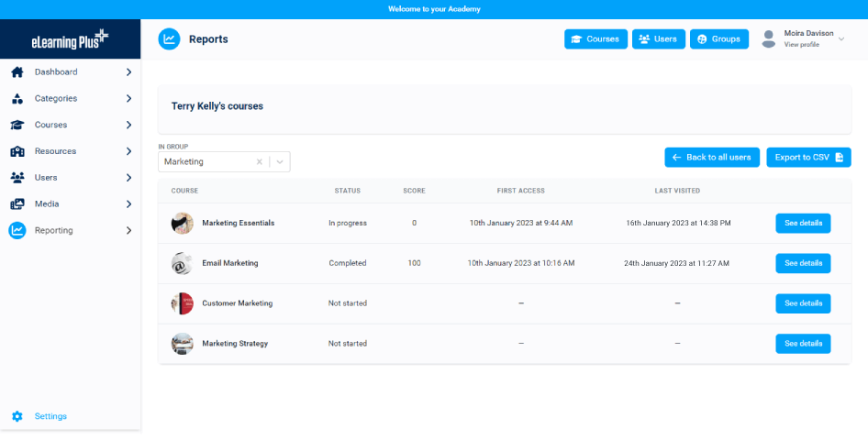Viewport: 868px width, 440px height.
Task: Click the Dashboard home icon in sidebar
Action: (x=17, y=71)
